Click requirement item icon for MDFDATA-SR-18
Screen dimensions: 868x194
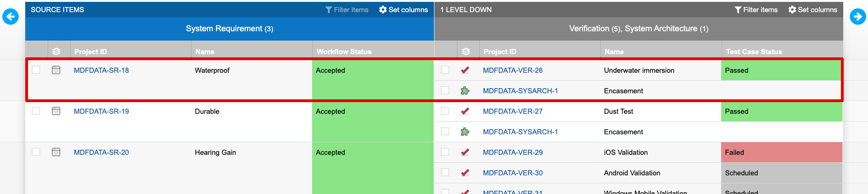[56, 70]
